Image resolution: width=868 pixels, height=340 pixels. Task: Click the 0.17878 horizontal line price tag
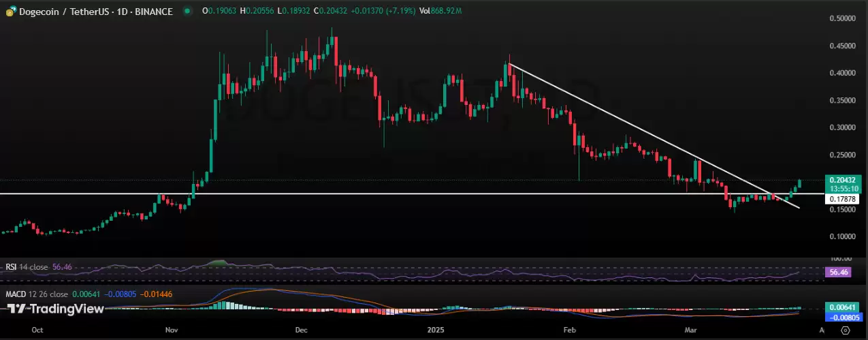click(842, 199)
